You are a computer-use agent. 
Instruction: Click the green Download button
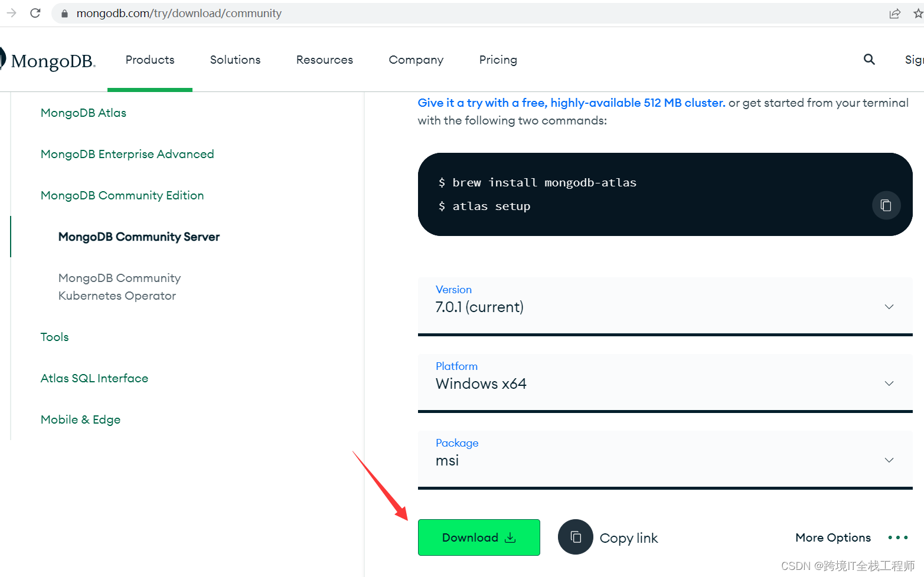pyautogui.click(x=479, y=537)
